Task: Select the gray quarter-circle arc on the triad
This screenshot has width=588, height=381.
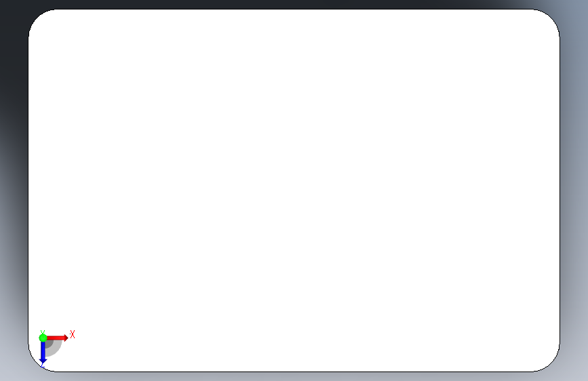Action: 56,350
